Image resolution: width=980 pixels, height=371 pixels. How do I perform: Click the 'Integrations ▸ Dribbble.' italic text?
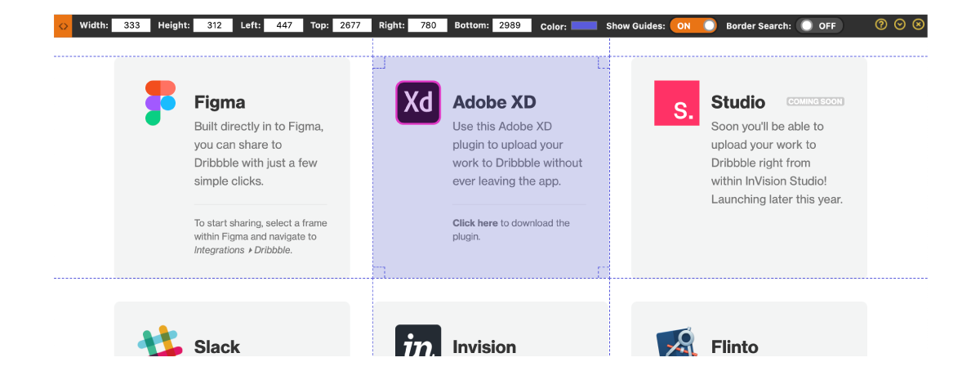pos(243,250)
